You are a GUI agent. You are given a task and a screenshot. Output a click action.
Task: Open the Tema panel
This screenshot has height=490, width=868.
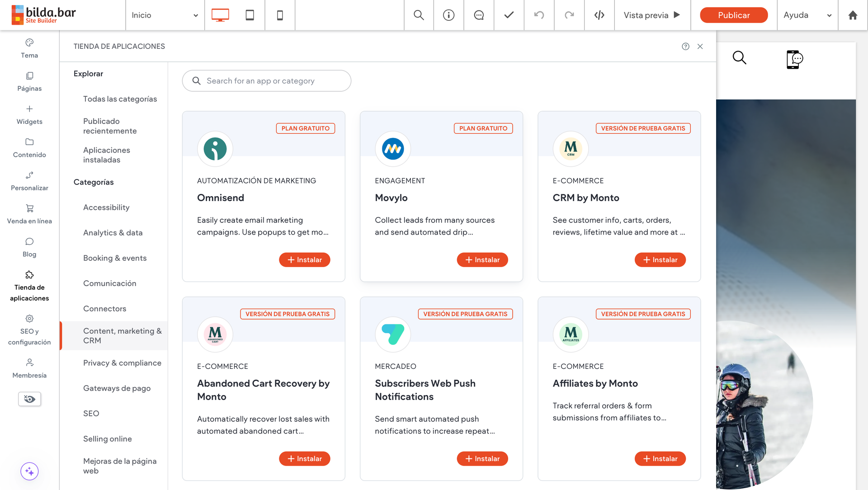coord(29,48)
